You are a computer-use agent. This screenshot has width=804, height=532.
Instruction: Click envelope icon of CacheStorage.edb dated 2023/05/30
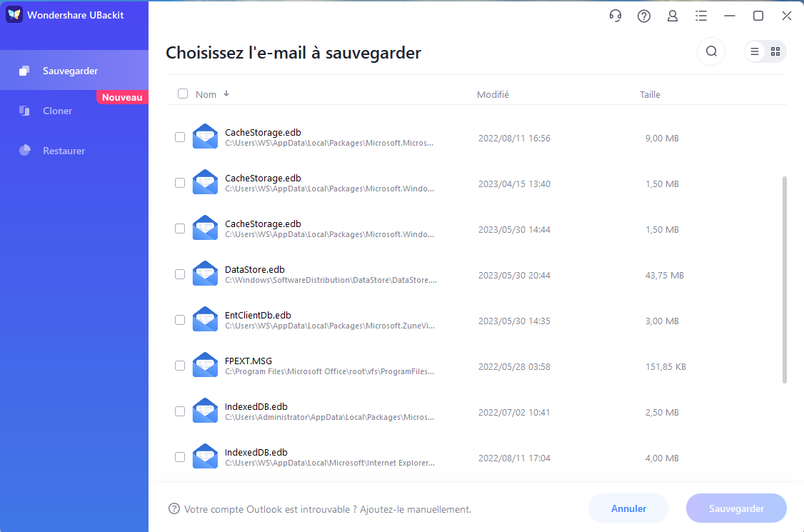point(205,227)
